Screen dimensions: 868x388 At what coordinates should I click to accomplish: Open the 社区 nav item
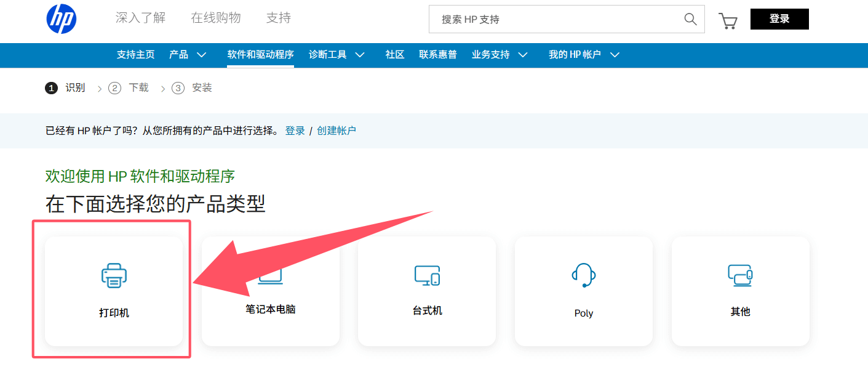(x=395, y=55)
